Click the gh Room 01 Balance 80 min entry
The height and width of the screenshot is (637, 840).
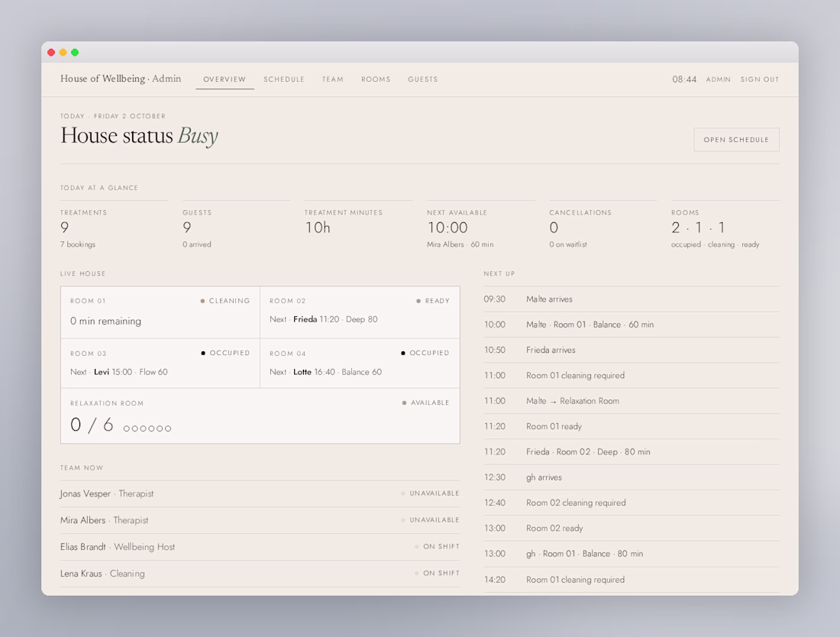(632, 554)
